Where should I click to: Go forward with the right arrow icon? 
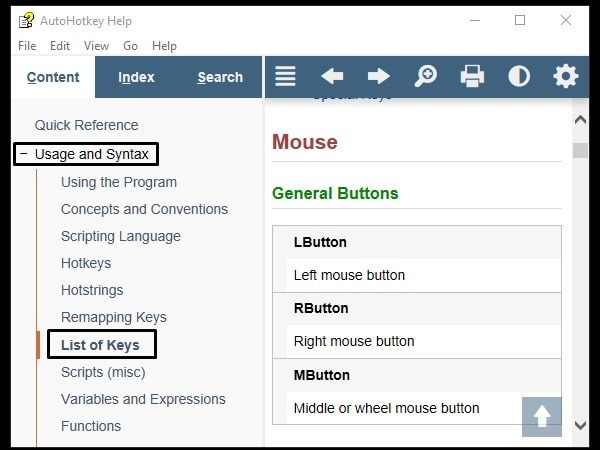378,76
